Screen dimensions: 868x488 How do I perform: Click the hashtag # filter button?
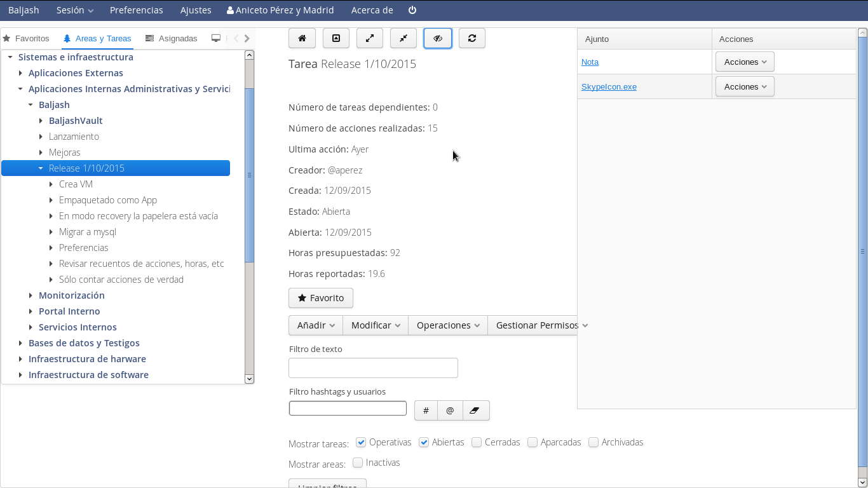coord(426,410)
